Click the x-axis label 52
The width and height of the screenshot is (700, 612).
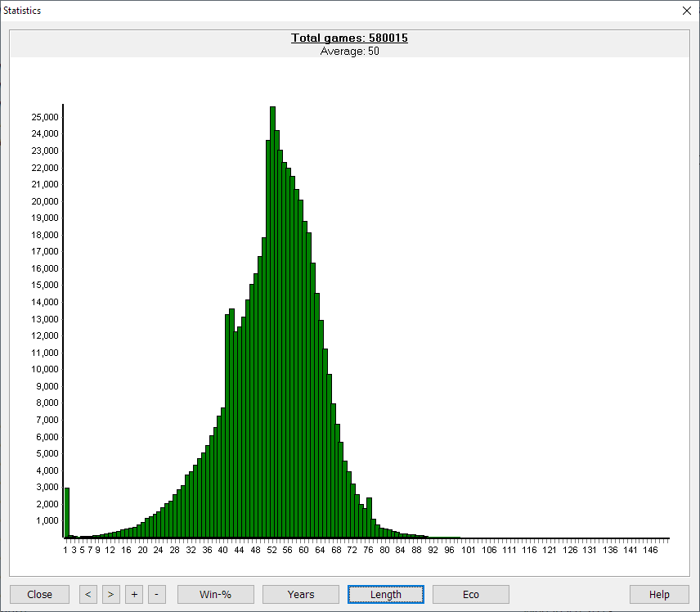point(271,550)
